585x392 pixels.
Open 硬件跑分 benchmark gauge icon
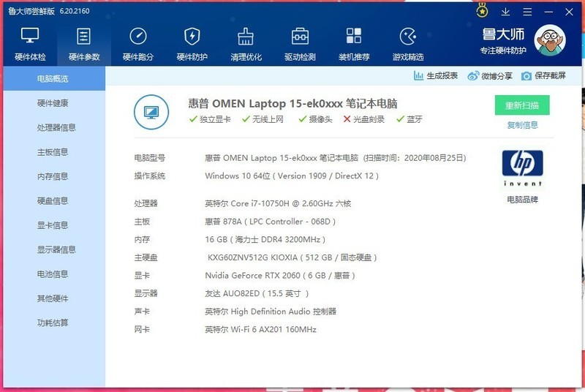138,36
